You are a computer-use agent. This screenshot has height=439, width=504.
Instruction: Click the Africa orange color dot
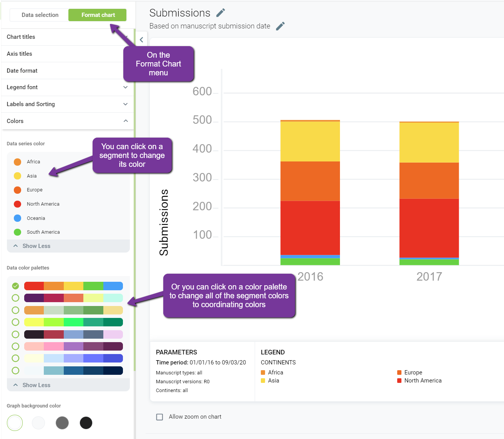click(x=18, y=162)
